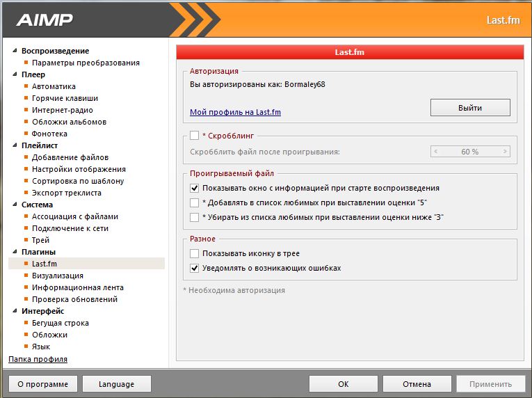Enable the Скробблинг checkbox

[x=195, y=136]
